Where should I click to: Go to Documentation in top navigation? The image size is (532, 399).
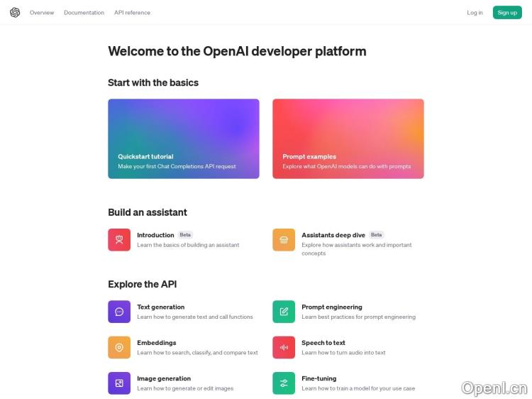coord(84,13)
